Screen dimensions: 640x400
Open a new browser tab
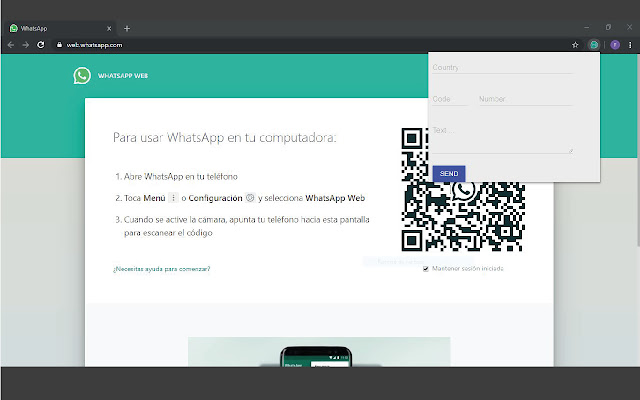pyautogui.click(x=127, y=29)
